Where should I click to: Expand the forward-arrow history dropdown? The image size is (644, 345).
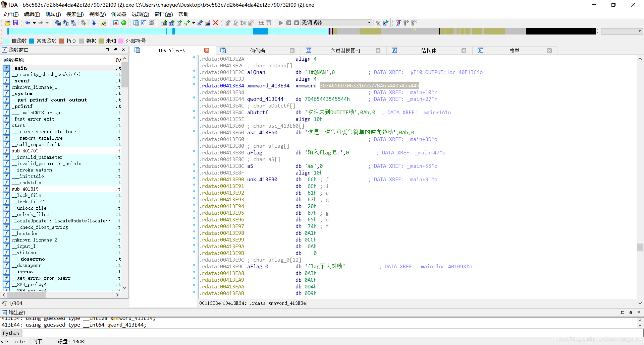[x=47, y=22]
